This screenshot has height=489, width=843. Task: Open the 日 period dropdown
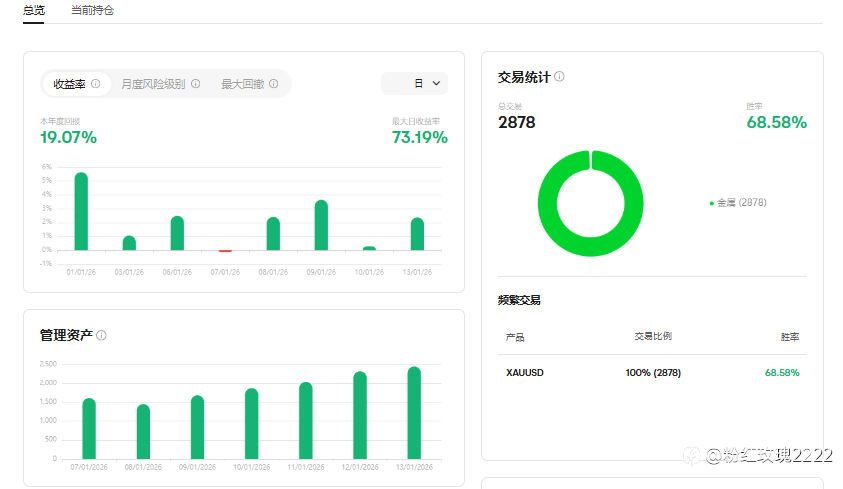pos(415,83)
